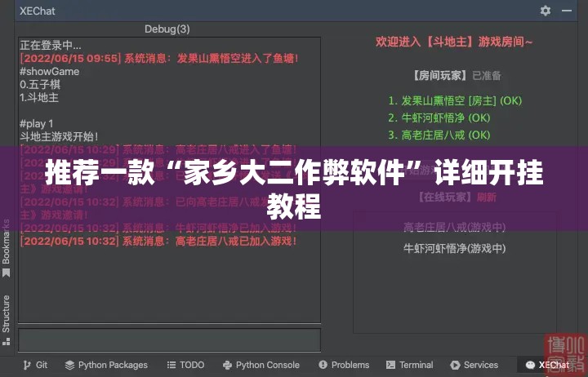Click the 欢迎进入【斗地主】游戏房间 title

click(454, 42)
